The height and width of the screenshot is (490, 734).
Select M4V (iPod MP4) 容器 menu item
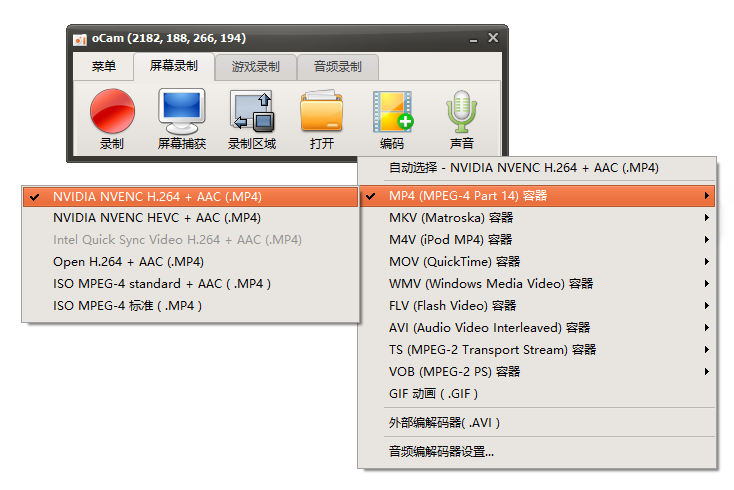click(x=537, y=240)
